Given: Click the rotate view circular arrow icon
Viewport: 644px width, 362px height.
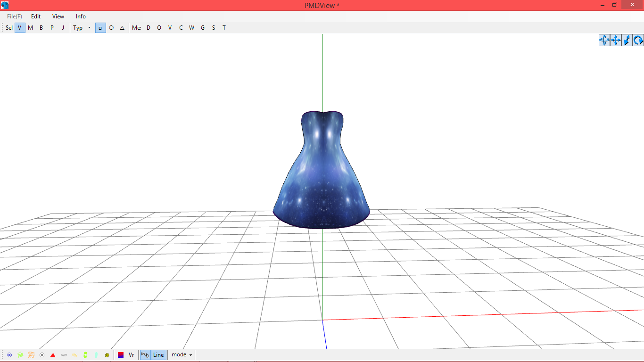Looking at the screenshot, I should click(638, 40).
